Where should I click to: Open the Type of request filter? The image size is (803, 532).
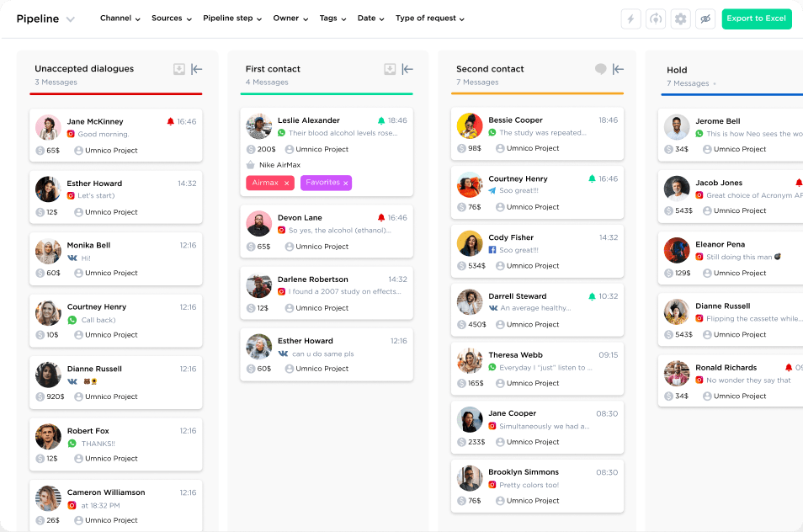pyautogui.click(x=429, y=18)
